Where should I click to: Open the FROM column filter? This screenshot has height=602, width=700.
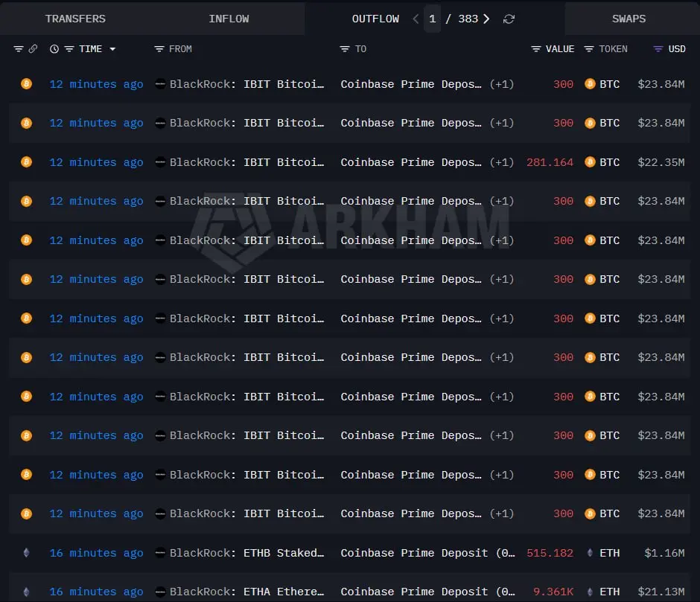(159, 49)
